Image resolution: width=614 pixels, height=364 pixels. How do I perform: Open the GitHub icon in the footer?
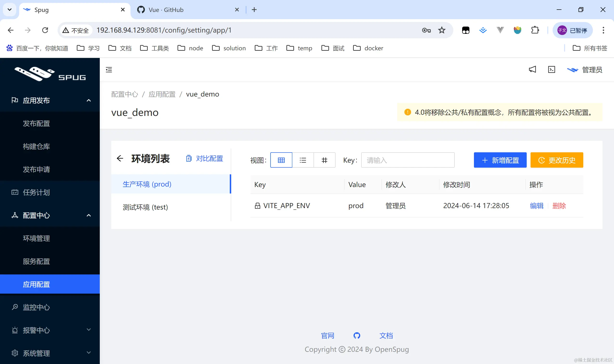(357, 335)
